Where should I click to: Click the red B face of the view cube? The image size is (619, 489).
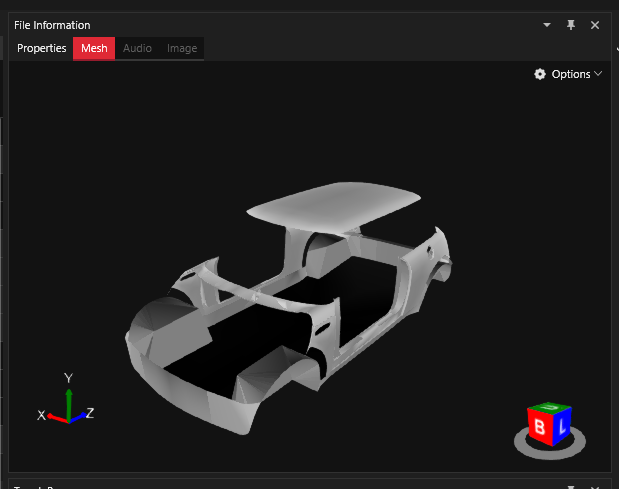[540, 429]
